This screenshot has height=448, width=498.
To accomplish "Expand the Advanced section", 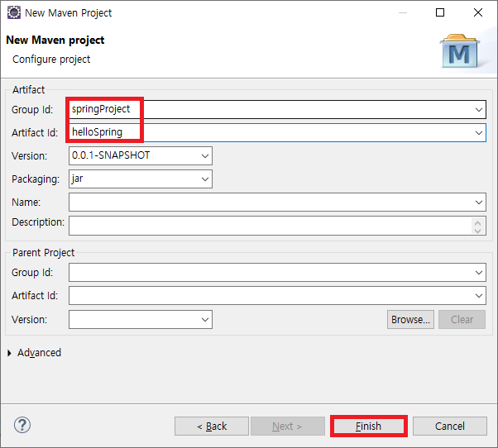I will point(9,353).
